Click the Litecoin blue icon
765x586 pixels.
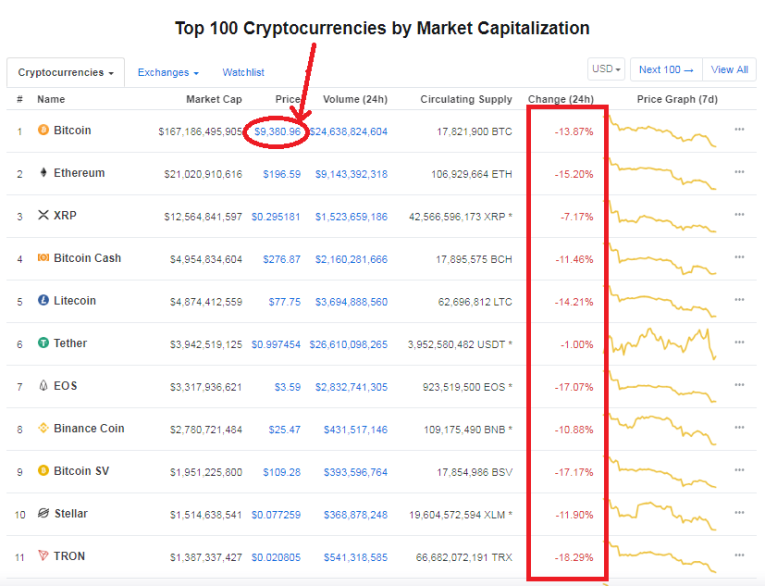click(x=43, y=300)
